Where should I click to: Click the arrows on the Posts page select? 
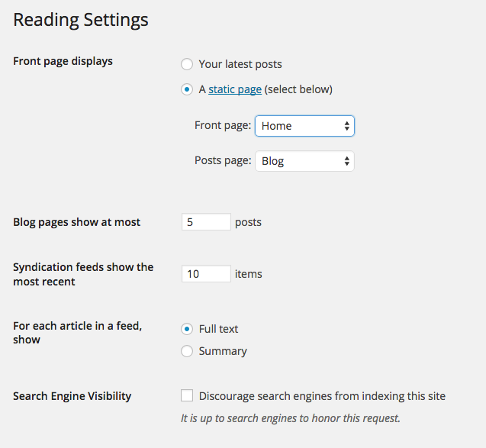click(x=347, y=161)
